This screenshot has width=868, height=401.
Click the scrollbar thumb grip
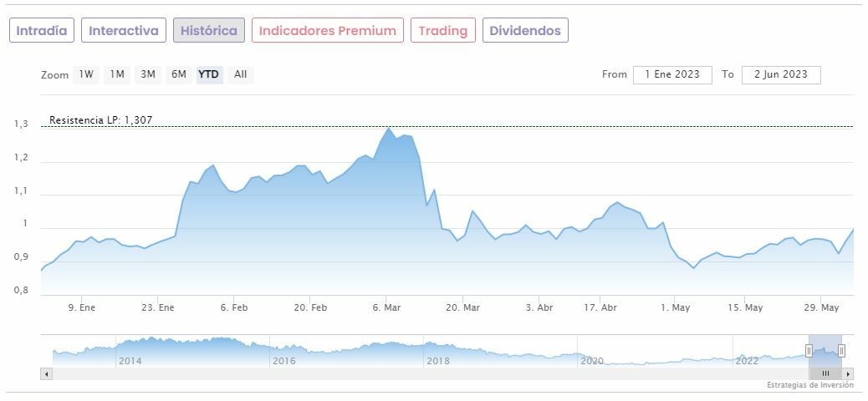[825, 373]
